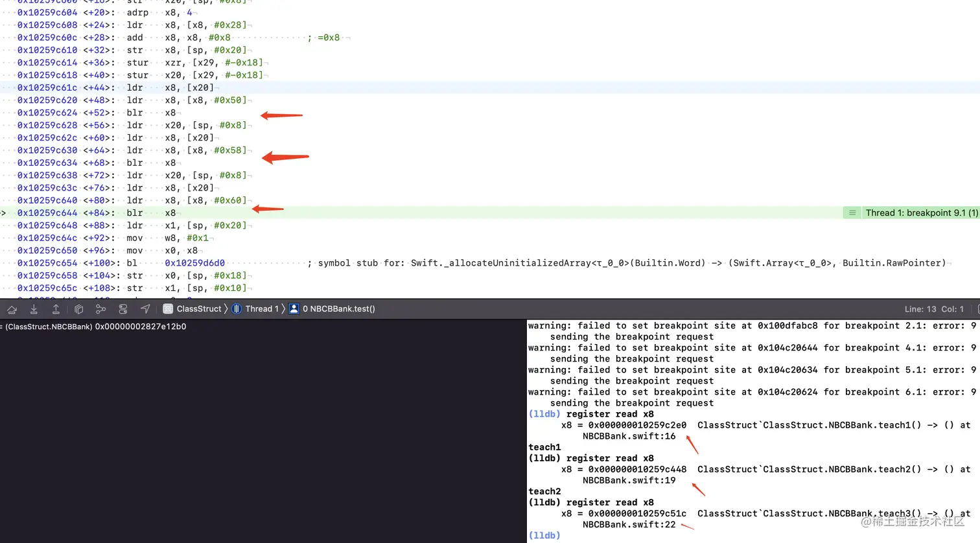Image resolution: width=980 pixels, height=543 pixels.
Task: Click NBCBBank.swift:16 in console output
Action: pos(629,436)
